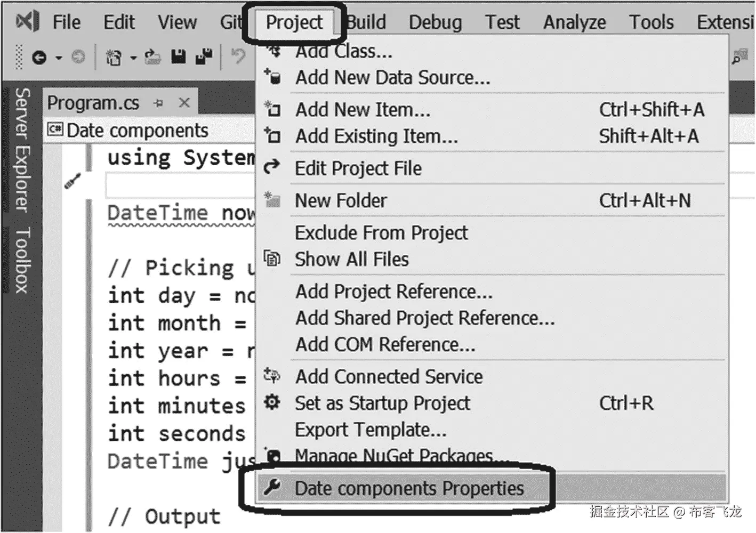The image size is (756, 533).
Task: Expand the New Project dropdown arrow
Action: click(133, 58)
